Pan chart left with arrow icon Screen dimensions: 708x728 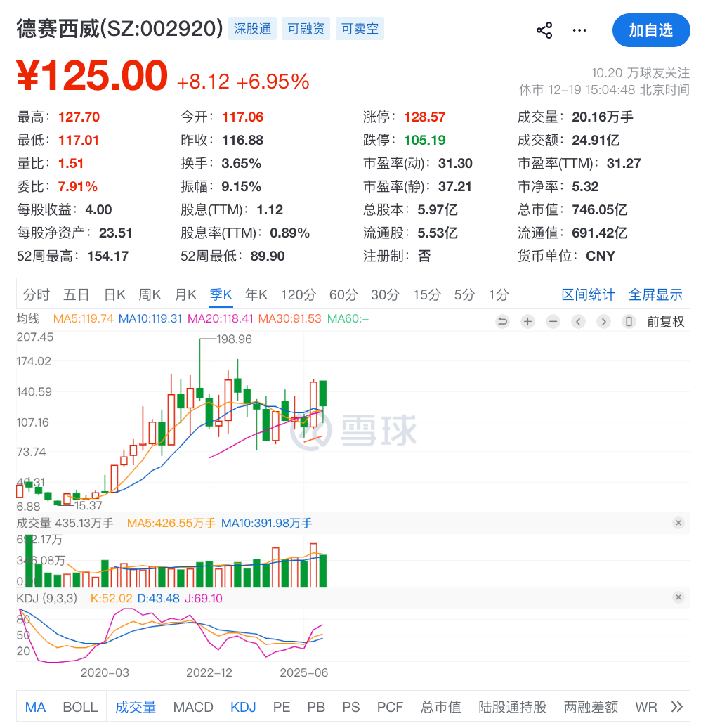click(x=578, y=321)
